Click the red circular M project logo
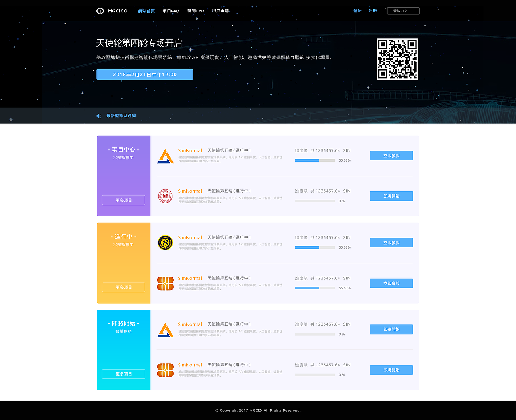The image size is (516, 420). [x=165, y=196]
